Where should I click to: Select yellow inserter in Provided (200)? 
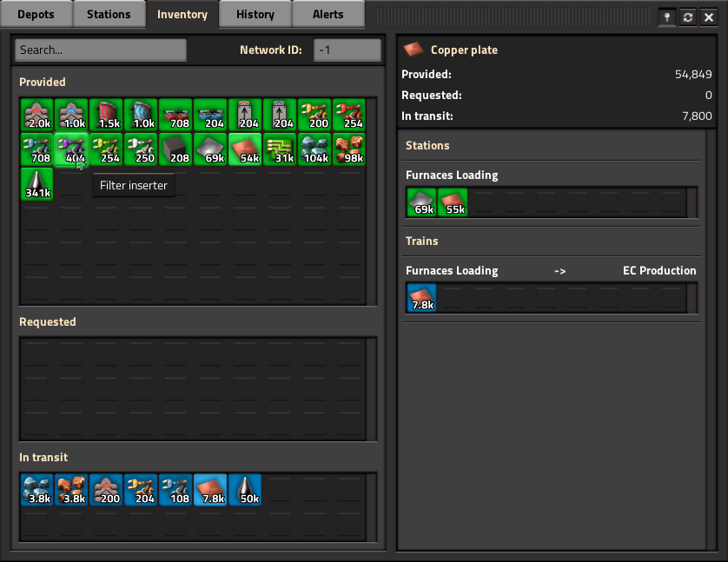coord(315,114)
